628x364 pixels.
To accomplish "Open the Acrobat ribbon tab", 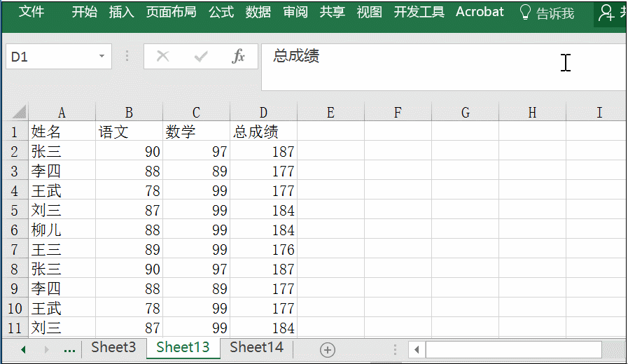I will tap(480, 12).
